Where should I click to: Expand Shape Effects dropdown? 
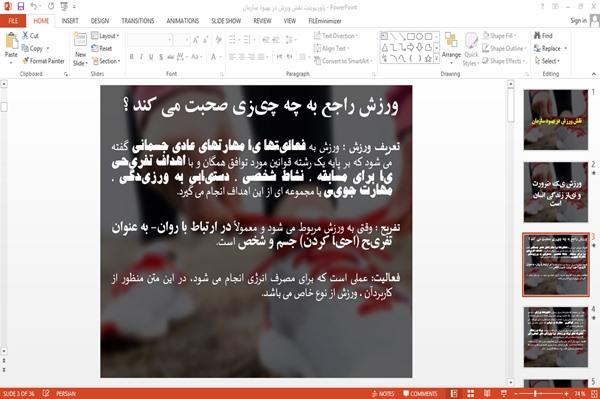click(x=504, y=61)
